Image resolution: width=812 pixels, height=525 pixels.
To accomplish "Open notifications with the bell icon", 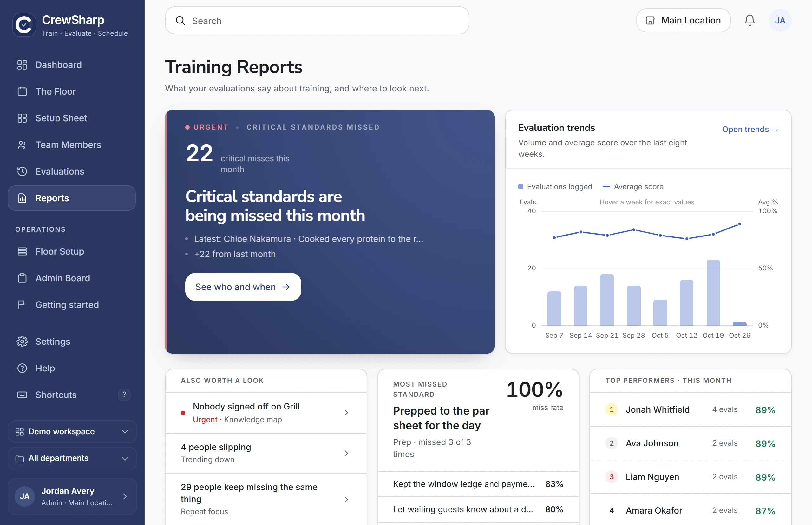I will 750,20.
